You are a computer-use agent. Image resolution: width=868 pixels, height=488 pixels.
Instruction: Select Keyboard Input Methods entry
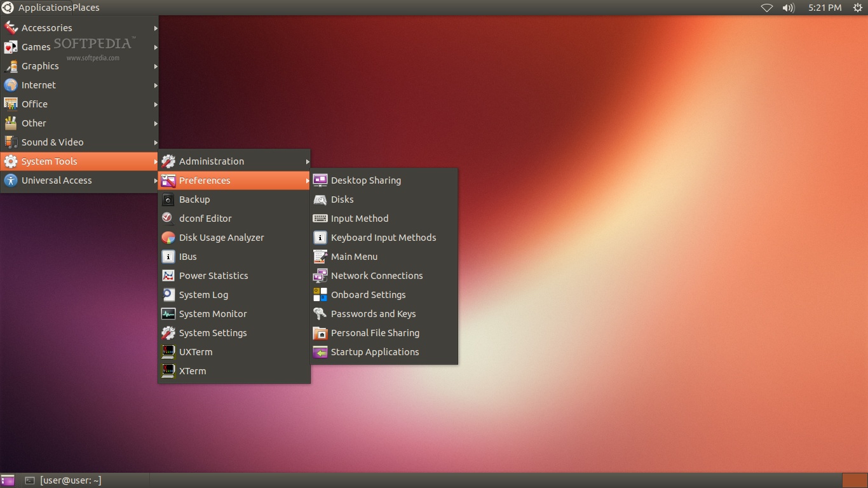click(384, 238)
